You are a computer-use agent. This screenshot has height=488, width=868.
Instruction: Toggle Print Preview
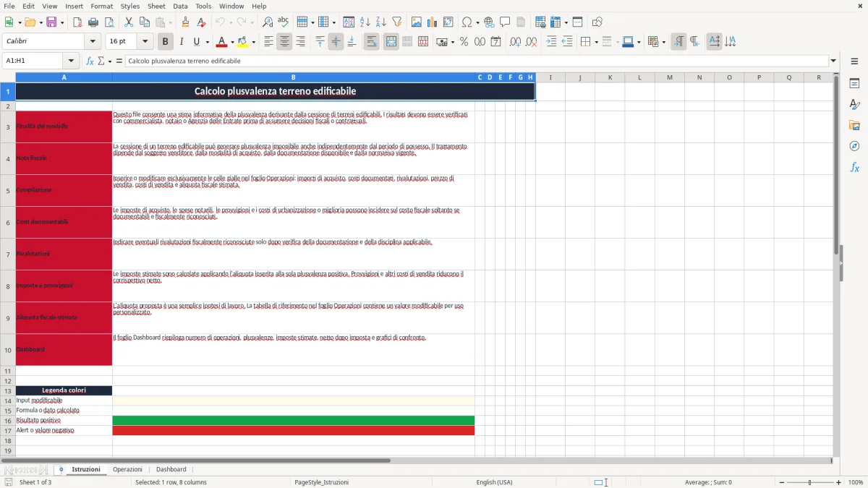pyautogui.click(x=109, y=22)
